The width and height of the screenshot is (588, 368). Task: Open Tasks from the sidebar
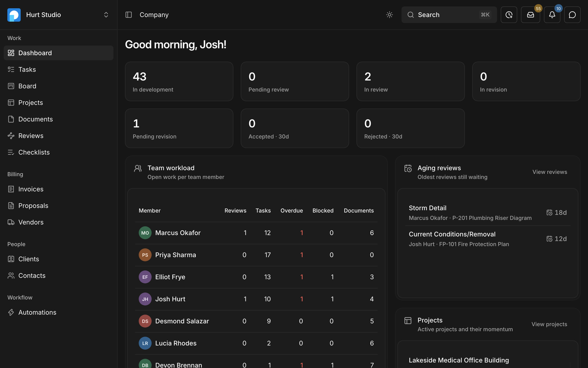click(x=59, y=69)
